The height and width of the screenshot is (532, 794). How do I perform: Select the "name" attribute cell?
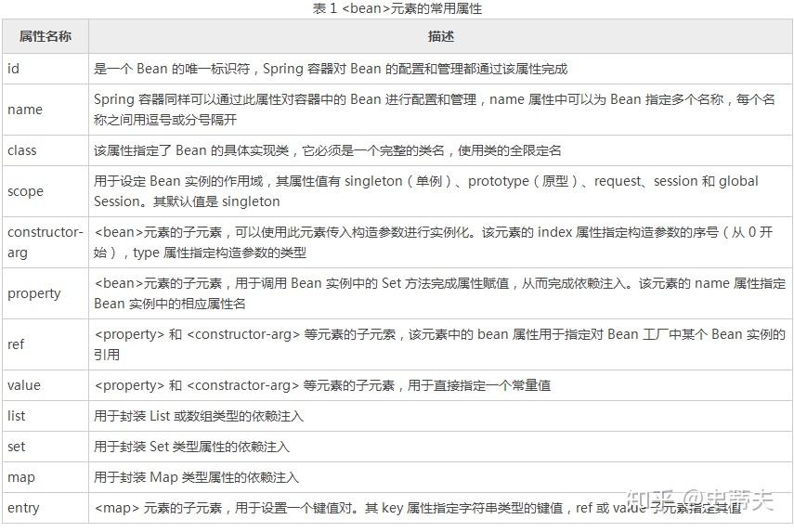[46, 110]
